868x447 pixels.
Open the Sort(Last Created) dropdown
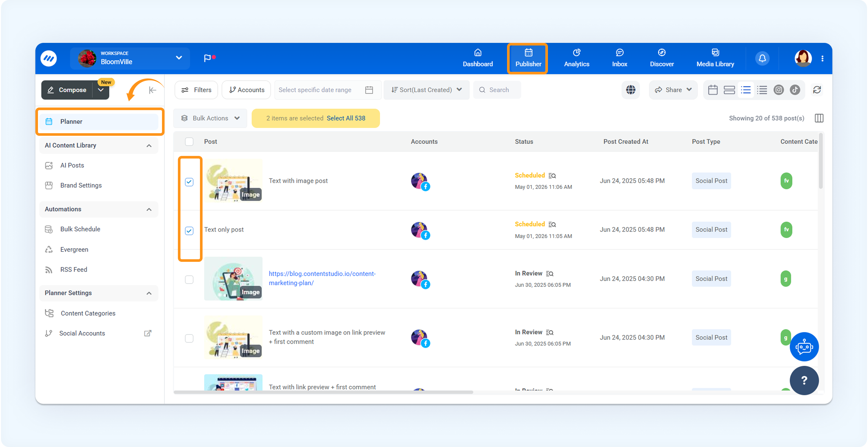[426, 90]
